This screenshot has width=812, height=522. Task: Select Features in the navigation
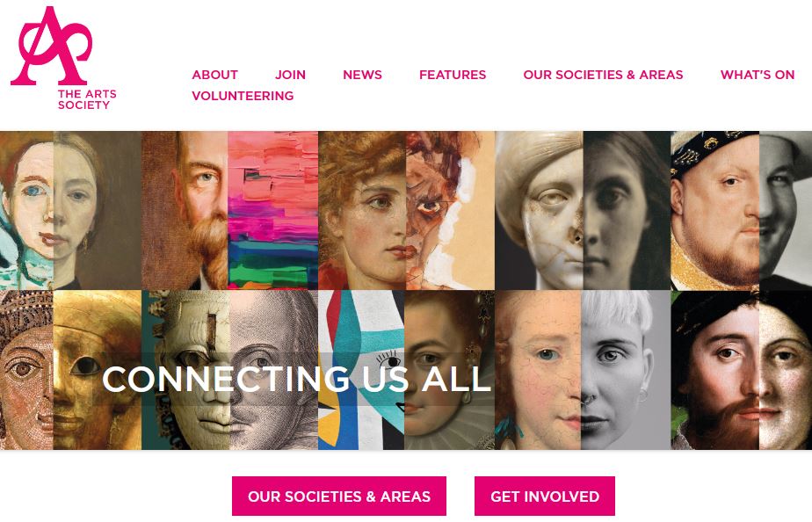453,75
